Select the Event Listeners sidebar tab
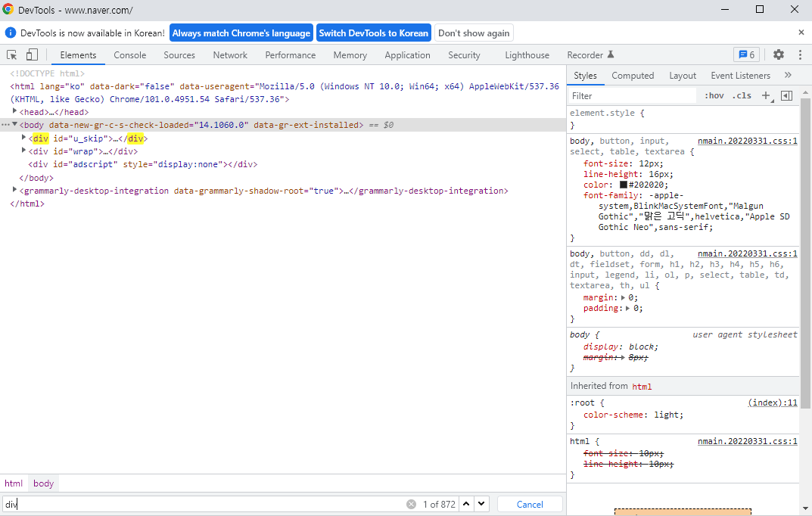 coord(741,76)
